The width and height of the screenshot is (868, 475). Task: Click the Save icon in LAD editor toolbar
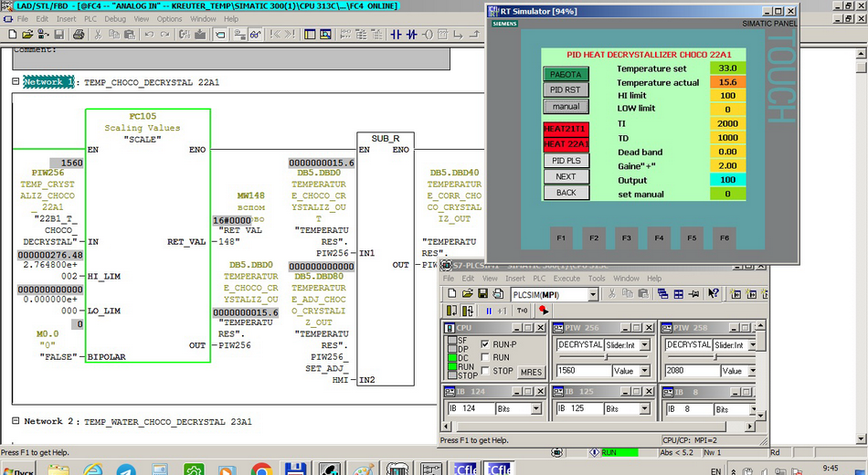point(58,35)
